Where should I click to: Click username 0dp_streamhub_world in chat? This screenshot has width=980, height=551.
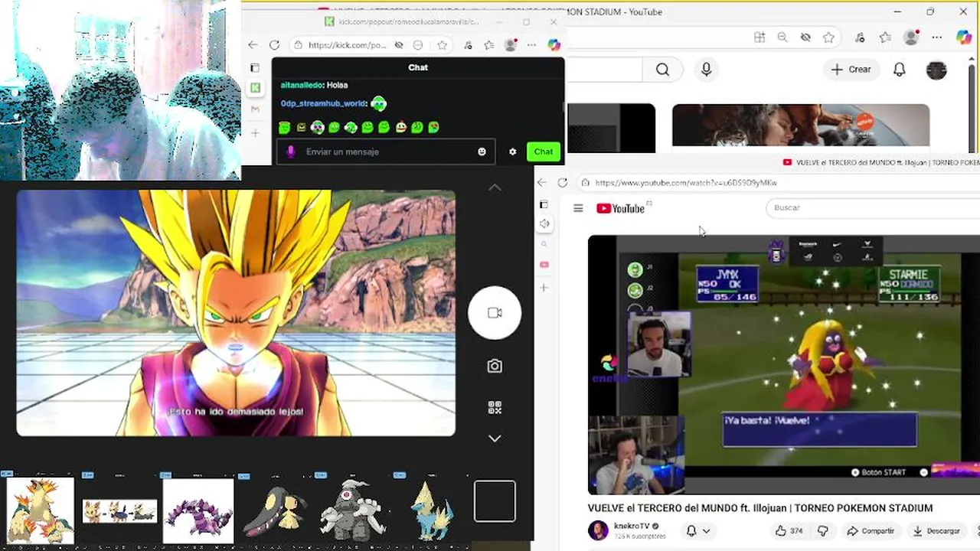pos(323,103)
